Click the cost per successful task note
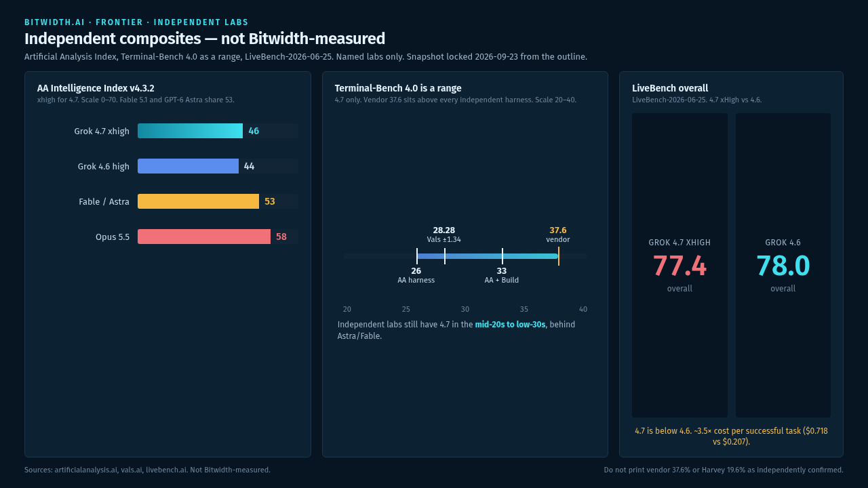868x488 pixels. (x=731, y=436)
